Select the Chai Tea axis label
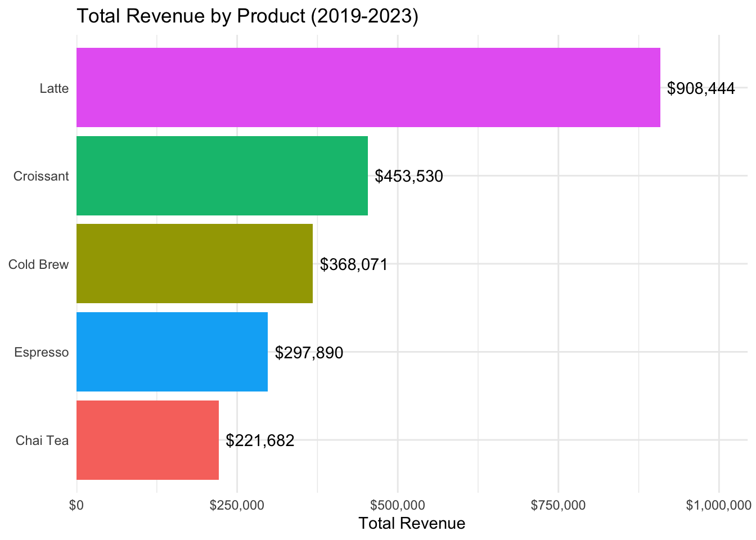The width and height of the screenshot is (756, 540). click(x=42, y=440)
